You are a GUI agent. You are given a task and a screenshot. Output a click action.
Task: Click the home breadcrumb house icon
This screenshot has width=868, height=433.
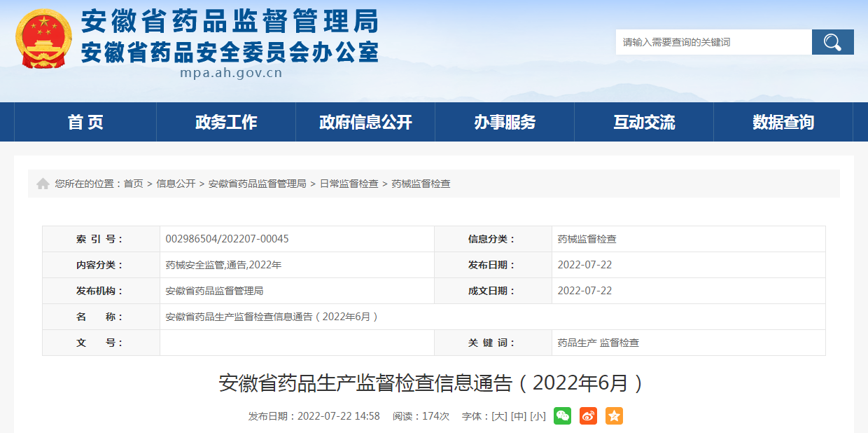[43, 184]
